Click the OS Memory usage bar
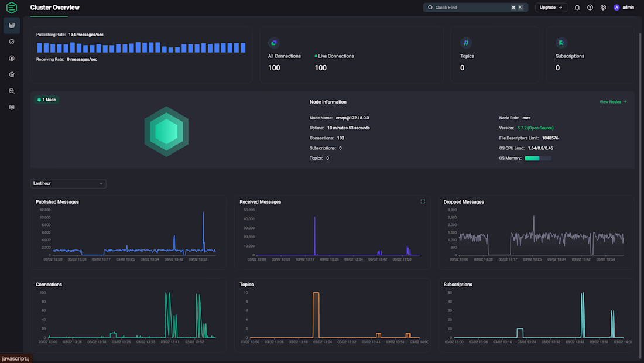The height and width of the screenshot is (363, 644). click(538, 158)
